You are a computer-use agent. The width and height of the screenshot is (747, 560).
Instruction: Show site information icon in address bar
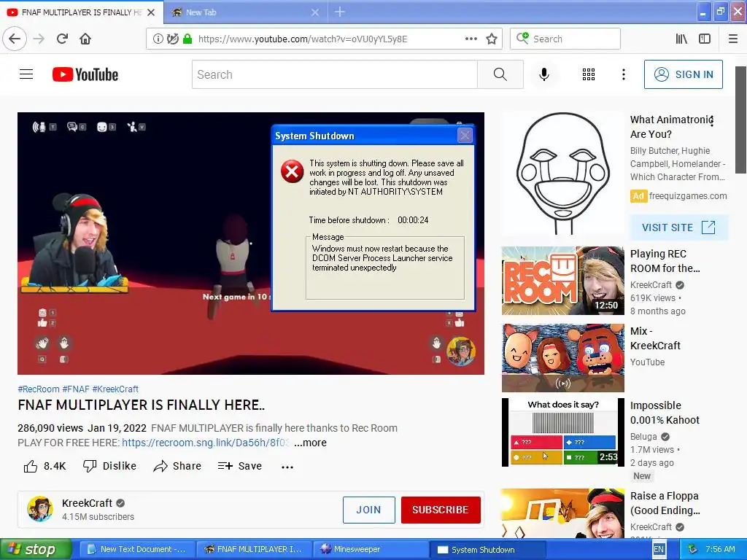point(158,39)
